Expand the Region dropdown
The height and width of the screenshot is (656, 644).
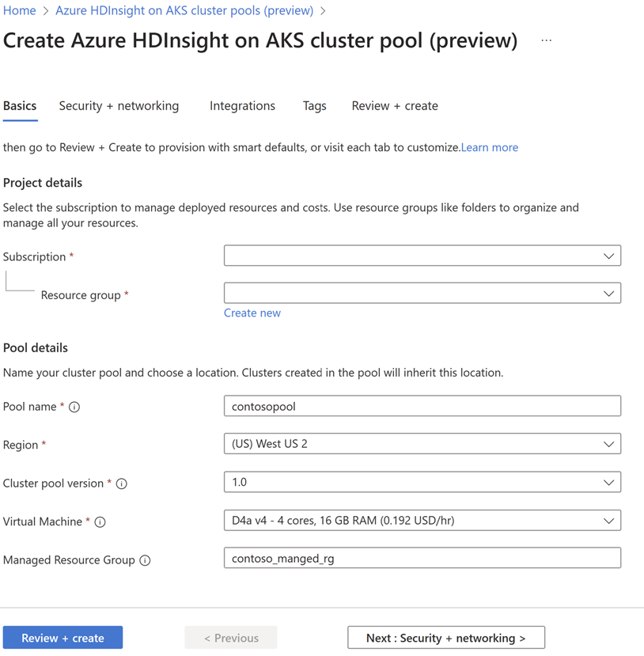click(422, 444)
